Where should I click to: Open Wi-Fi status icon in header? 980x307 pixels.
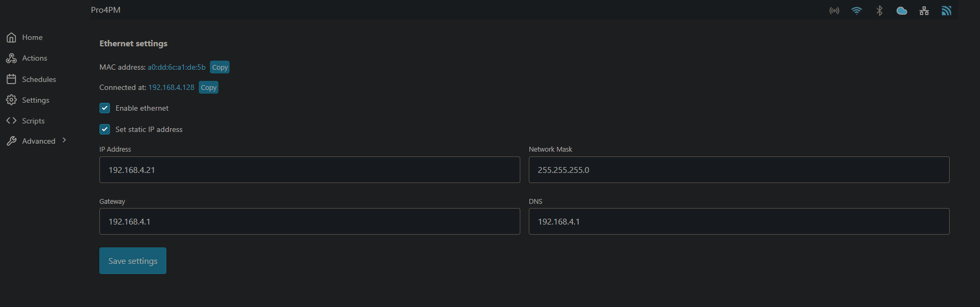pyautogui.click(x=857, y=11)
